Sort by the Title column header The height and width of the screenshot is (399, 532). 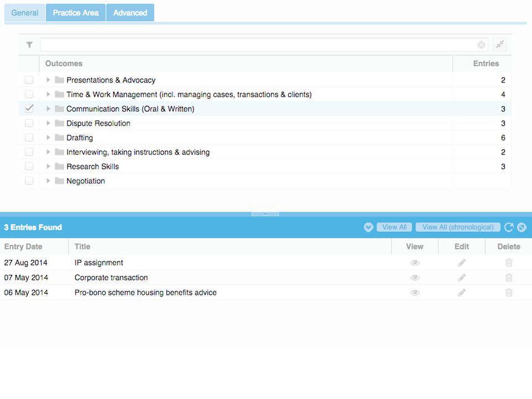[x=230, y=247]
